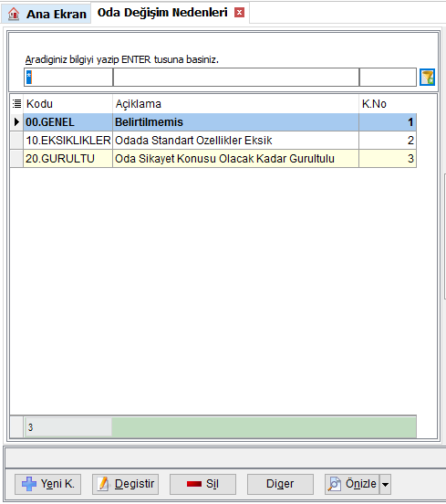Click the row indicator arrow for 00.GENEL
The height and width of the screenshot is (504, 446).
click(x=16, y=121)
